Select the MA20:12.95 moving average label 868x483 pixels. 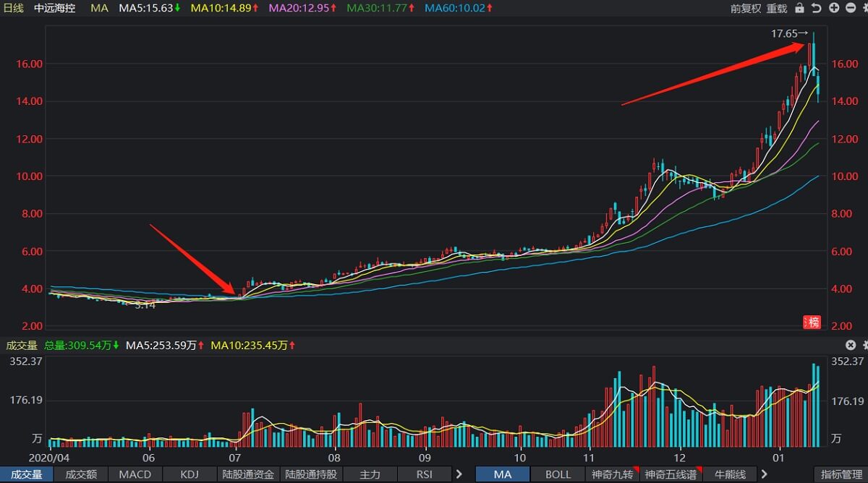point(303,9)
